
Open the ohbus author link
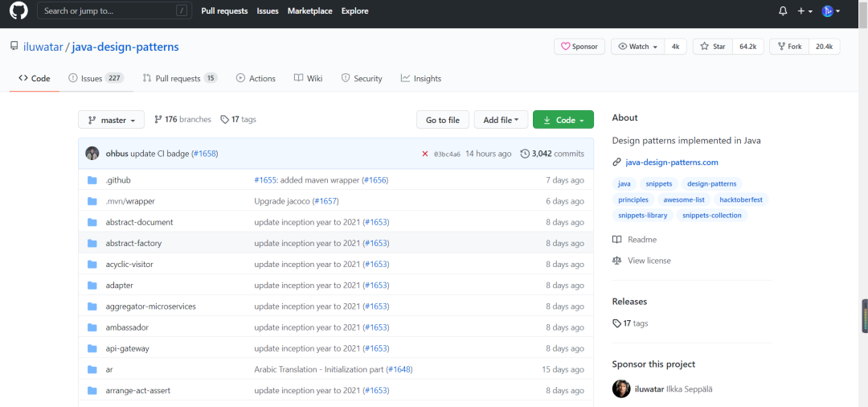pyautogui.click(x=117, y=154)
